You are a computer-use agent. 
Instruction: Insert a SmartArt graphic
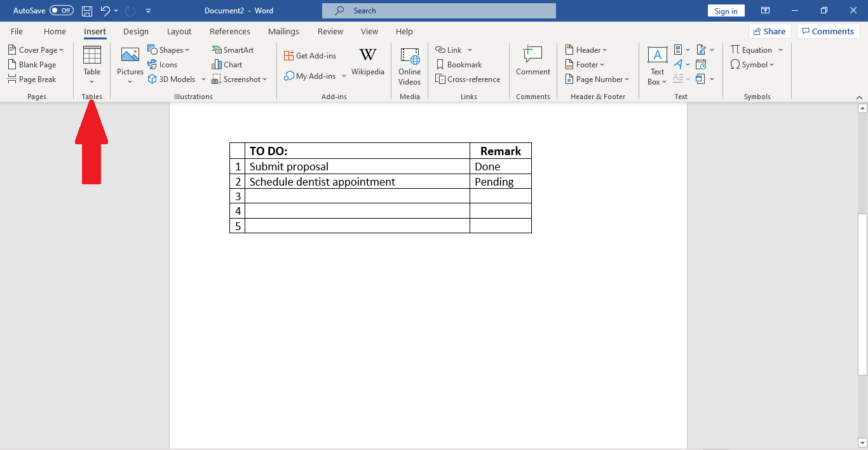pos(233,50)
